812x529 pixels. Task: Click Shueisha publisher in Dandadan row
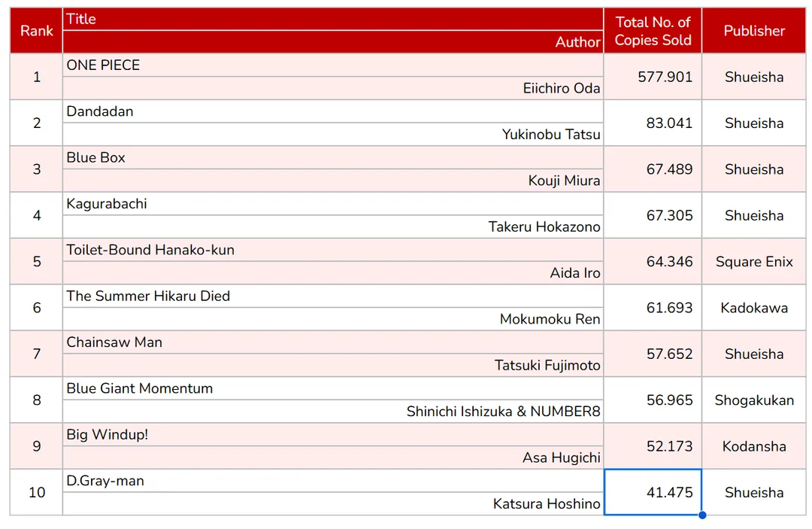[x=754, y=123]
